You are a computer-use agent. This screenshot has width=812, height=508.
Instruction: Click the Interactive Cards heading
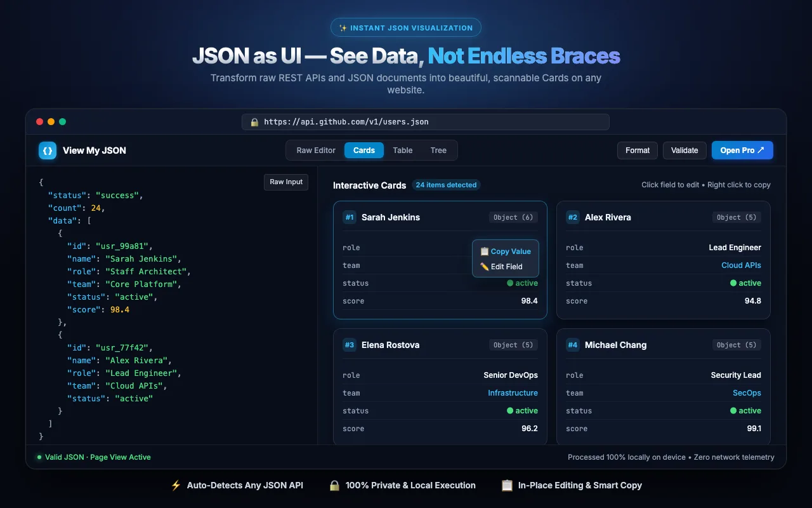(369, 185)
